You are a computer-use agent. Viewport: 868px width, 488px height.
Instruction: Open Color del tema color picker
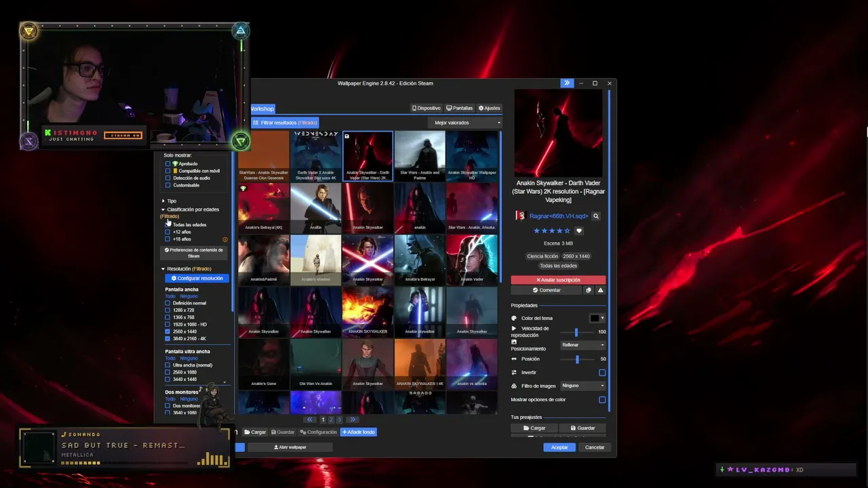tap(597, 319)
